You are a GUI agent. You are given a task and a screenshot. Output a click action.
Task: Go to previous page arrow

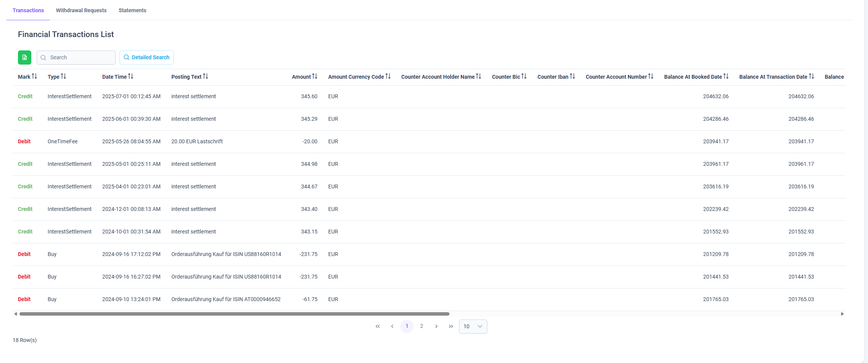coord(392,326)
